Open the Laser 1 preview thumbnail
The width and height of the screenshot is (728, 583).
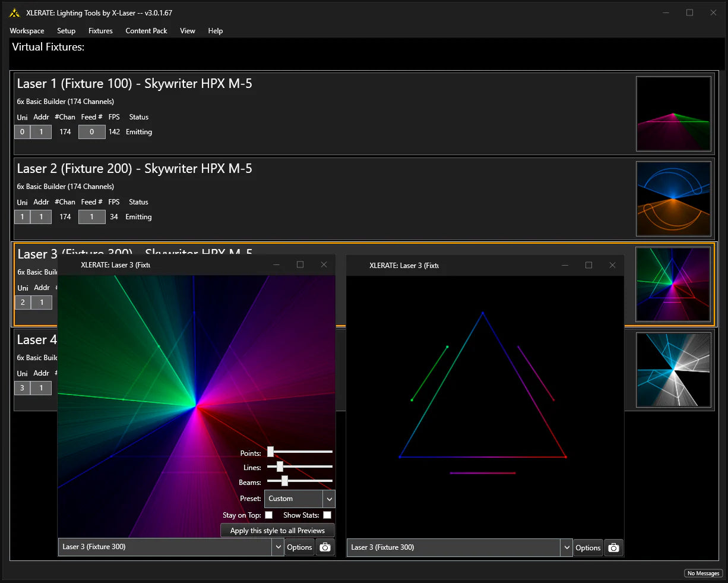tap(673, 114)
